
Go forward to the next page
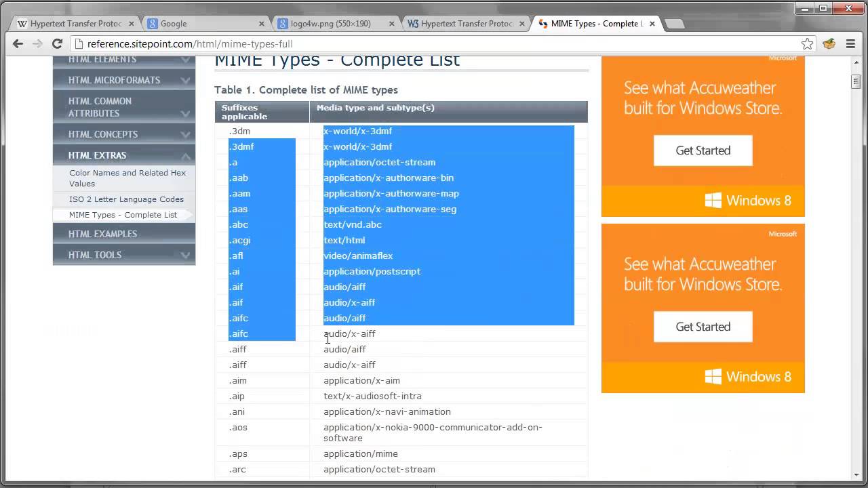(x=37, y=43)
